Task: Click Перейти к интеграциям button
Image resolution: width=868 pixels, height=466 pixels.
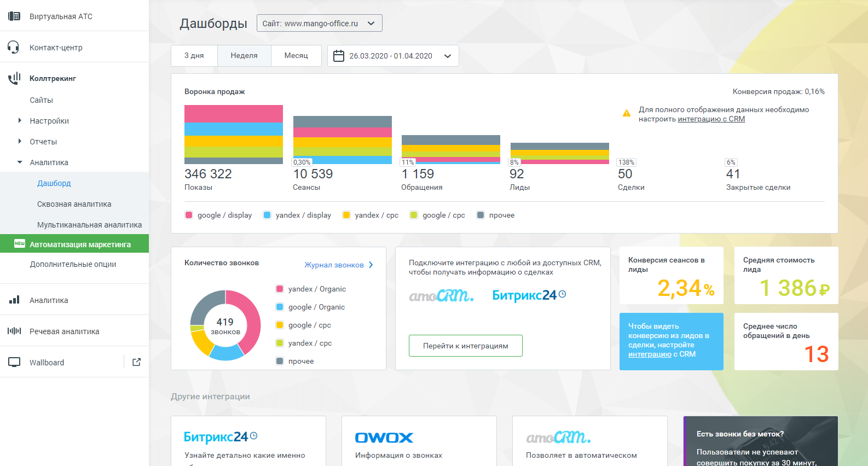Action: coord(466,346)
